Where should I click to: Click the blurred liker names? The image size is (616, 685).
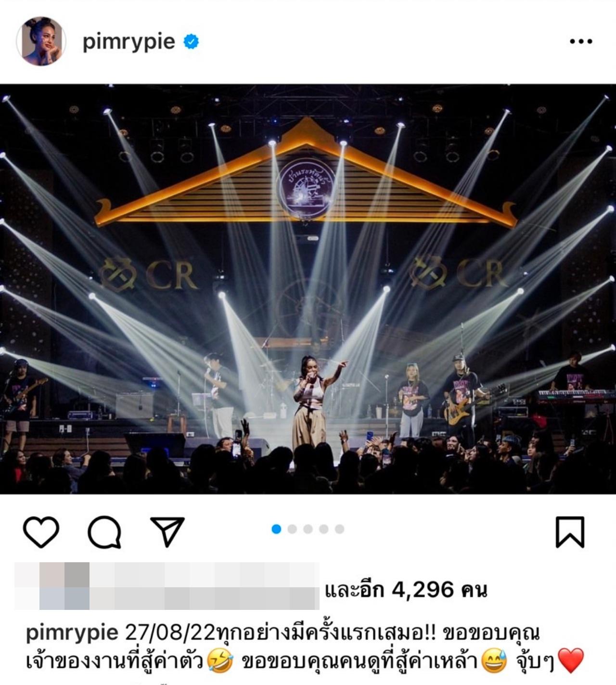coord(167,586)
